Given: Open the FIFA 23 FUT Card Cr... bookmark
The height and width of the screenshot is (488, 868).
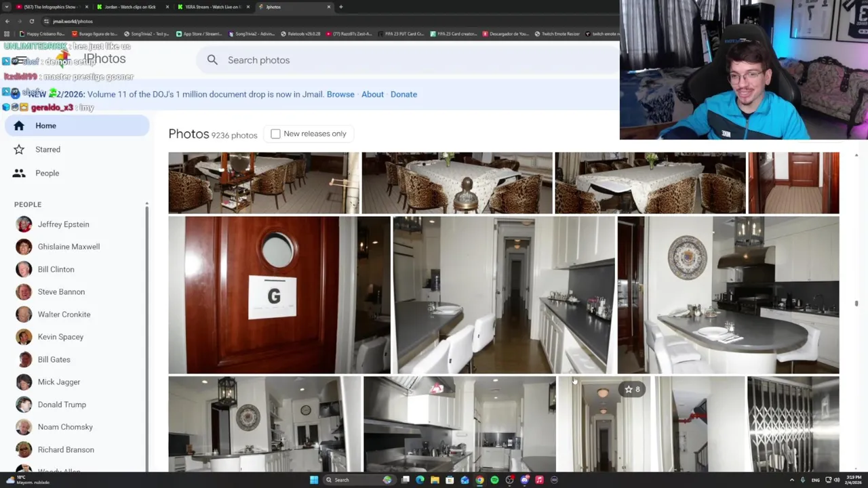Looking at the screenshot, I should 401,34.
